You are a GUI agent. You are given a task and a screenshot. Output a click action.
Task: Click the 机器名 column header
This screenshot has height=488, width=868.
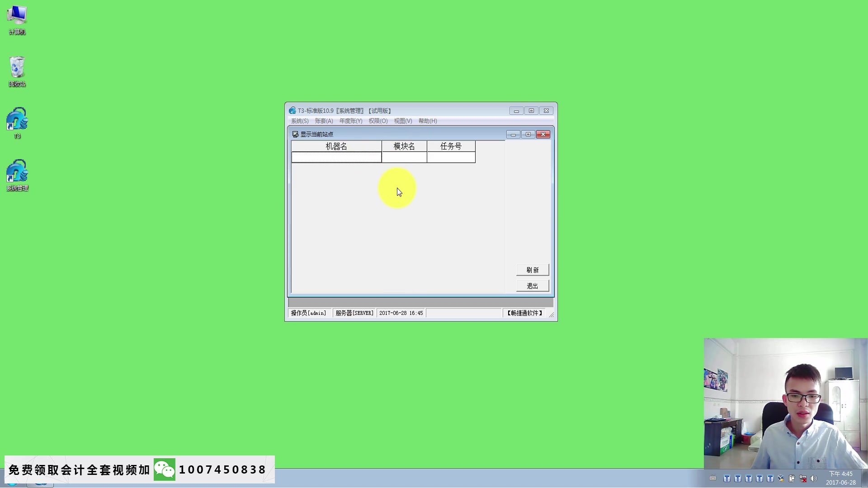tap(336, 146)
